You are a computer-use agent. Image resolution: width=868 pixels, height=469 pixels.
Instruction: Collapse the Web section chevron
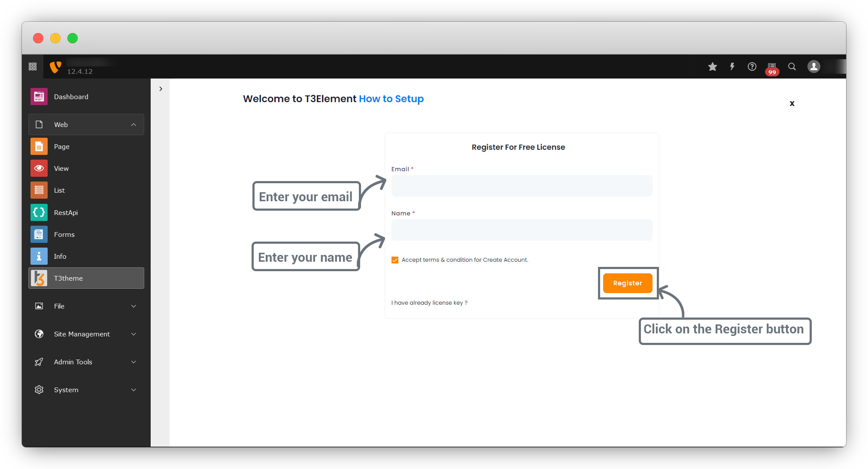[134, 124]
